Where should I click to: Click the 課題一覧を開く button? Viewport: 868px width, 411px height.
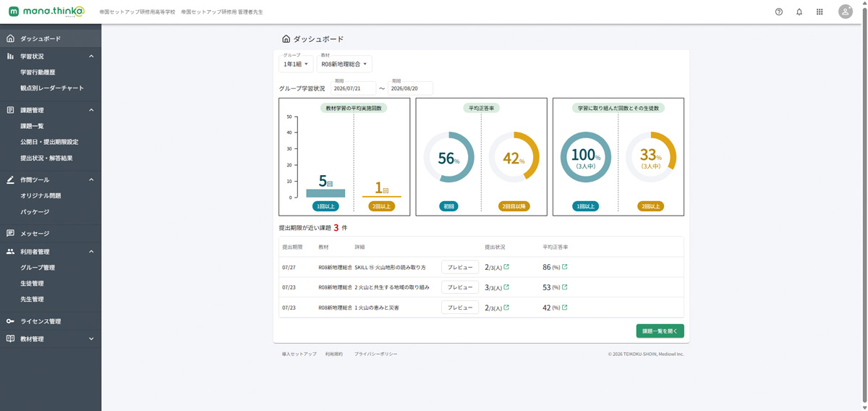point(660,331)
